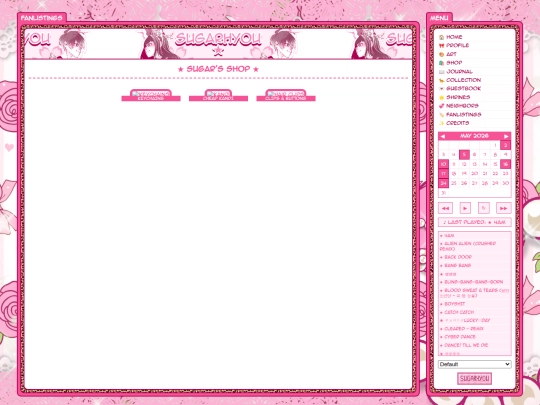Click the star icon beside Shrines
This screenshot has height=405, width=540.
click(x=442, y=97)
